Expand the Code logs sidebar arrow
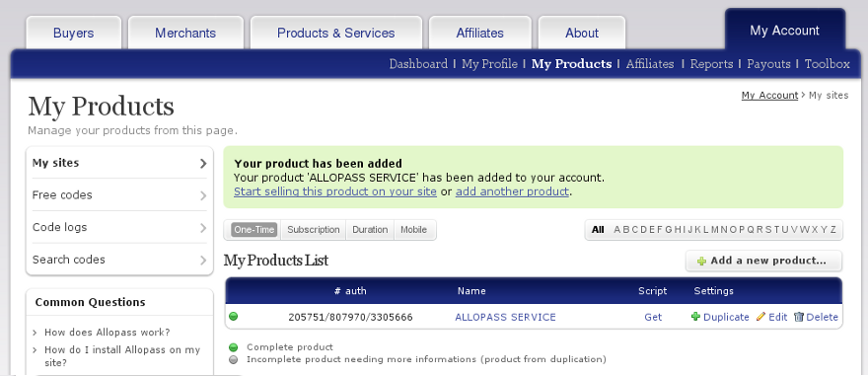This screenshot has height=376, width=868. click(x=203, y=228)
